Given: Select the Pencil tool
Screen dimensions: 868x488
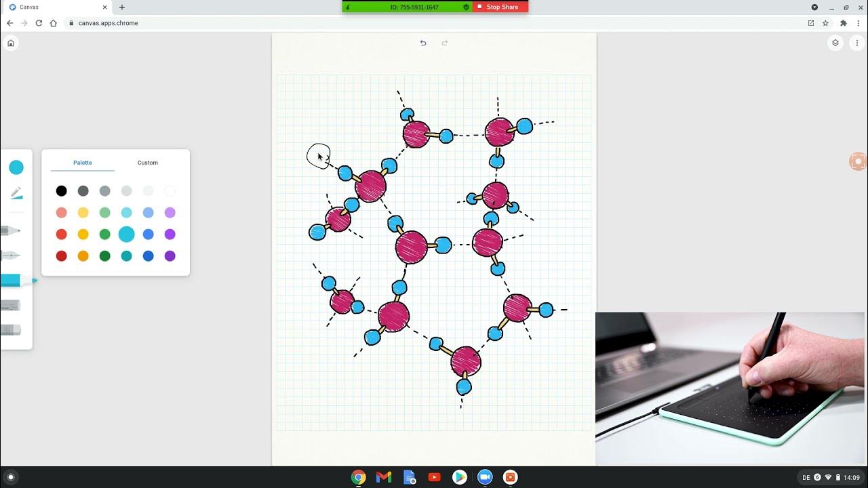Looking at the screenshot, I should 10,231.
